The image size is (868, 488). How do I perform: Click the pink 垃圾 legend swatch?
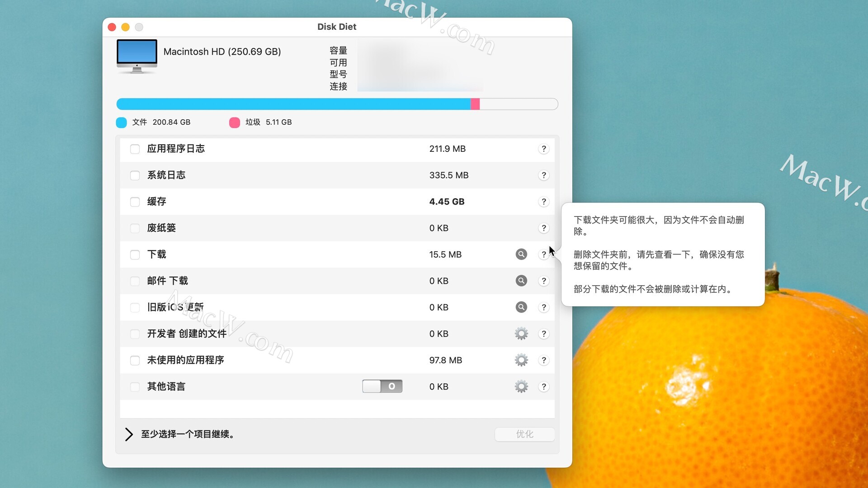point(234,122)
